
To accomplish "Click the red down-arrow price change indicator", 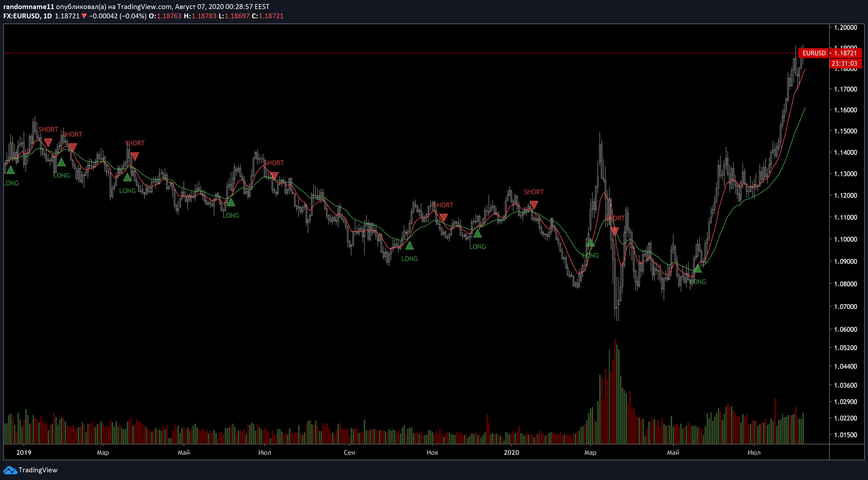I will tap(84, 16).
